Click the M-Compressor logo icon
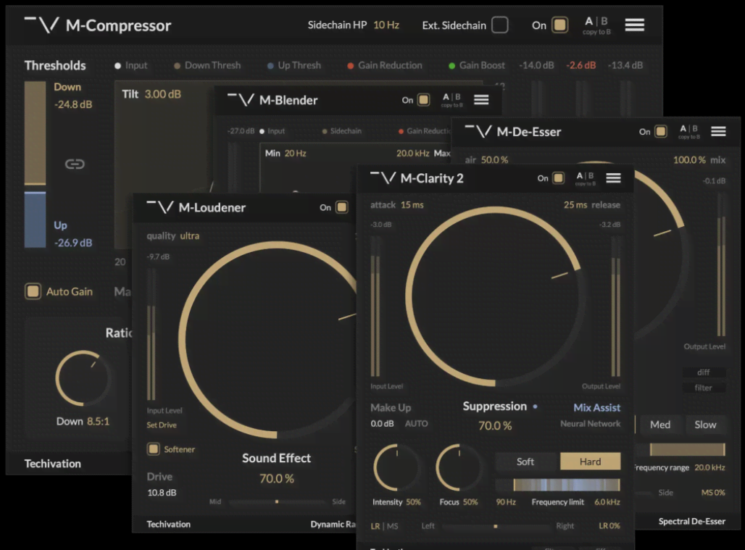The width and height of the screenshot is (745, 550). 41,25
